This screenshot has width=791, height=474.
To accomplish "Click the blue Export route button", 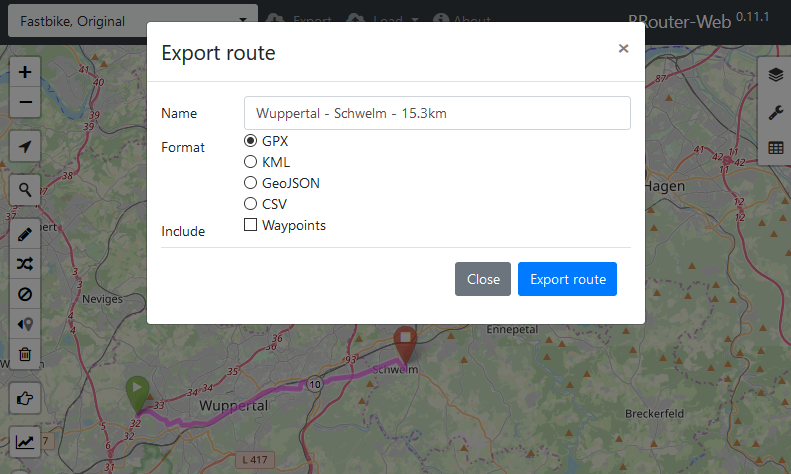I will pos(567,279).
